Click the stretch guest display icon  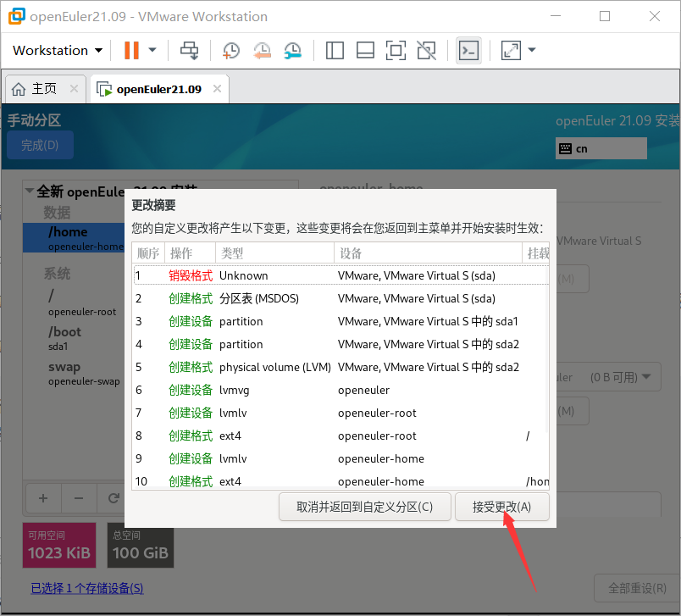512,50
